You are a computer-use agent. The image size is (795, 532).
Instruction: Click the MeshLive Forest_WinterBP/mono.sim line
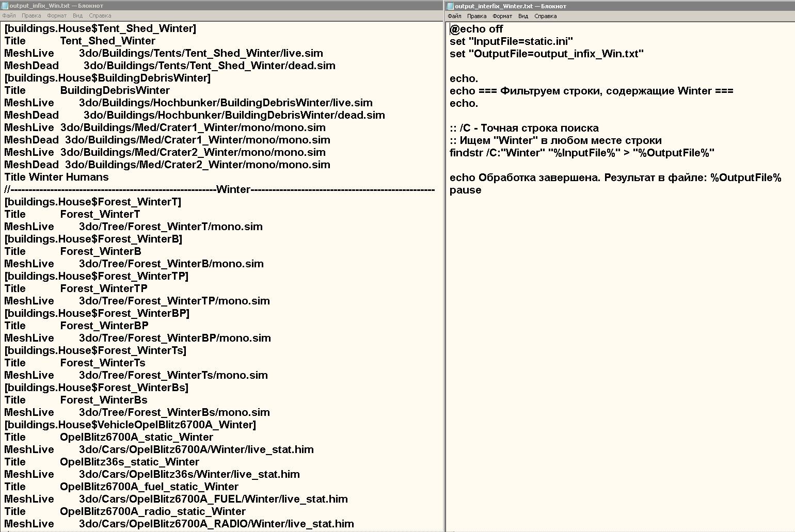click(137, 338)
